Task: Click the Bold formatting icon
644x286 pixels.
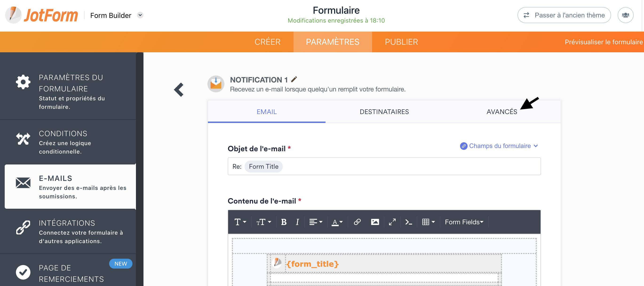Action: [x=283, y=222]
